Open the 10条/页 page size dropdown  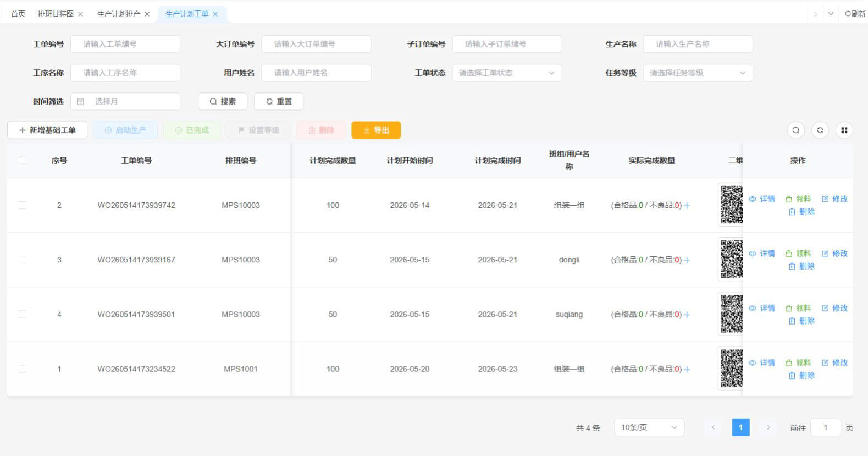[x=649, y=427]
